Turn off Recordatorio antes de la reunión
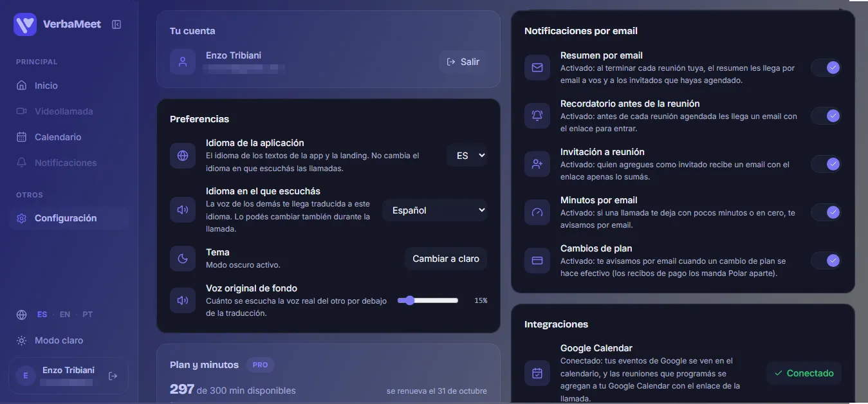The height and width of the screenshot is (404, 868). (x=826, y=116)
